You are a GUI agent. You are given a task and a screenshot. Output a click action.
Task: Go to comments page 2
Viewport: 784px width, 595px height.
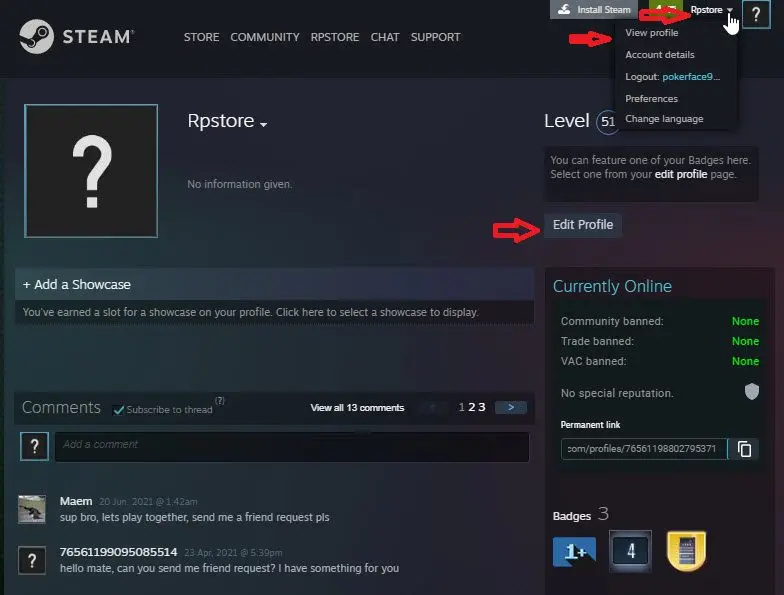pos(472,408)
